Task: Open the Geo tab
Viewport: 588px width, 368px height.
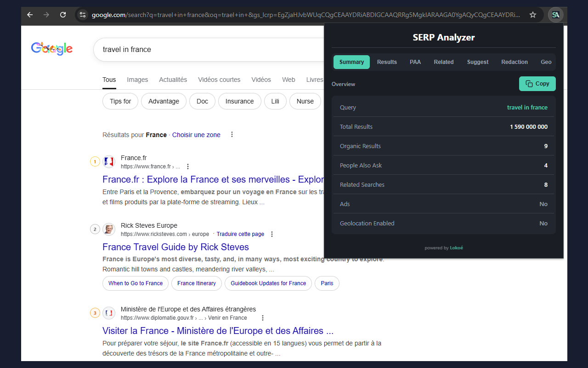Action: coord(546,62)
